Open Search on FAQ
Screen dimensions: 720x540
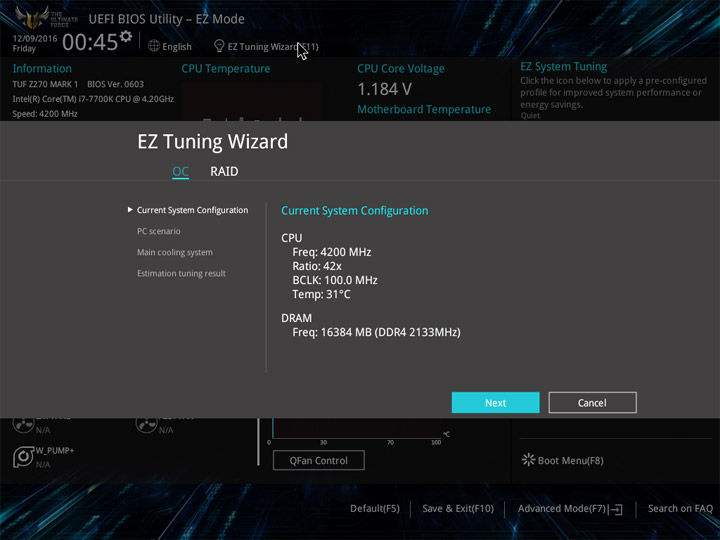click(x=680, y=508)
